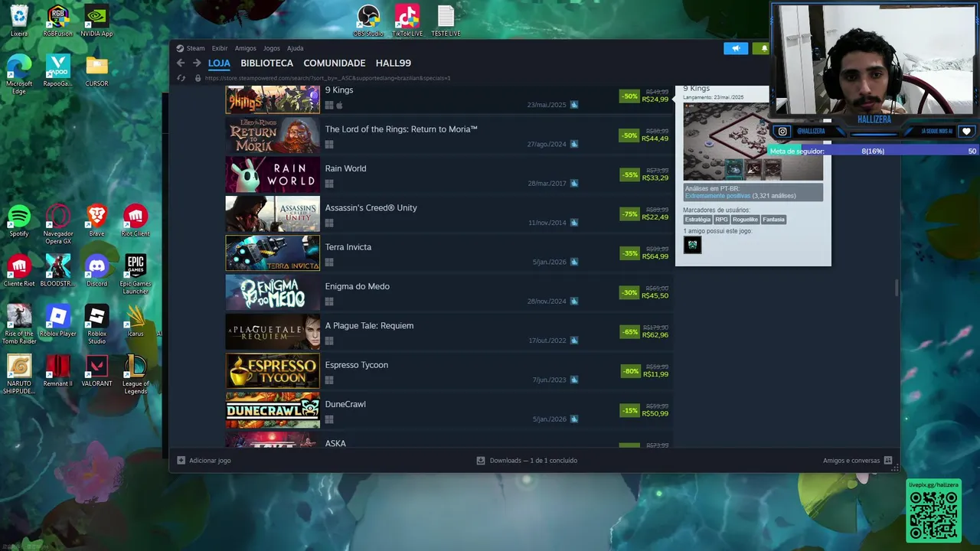Open Navegador Opera GX shortcut
This screenshot has height=551, width=980.
click(x=58, y=225)
